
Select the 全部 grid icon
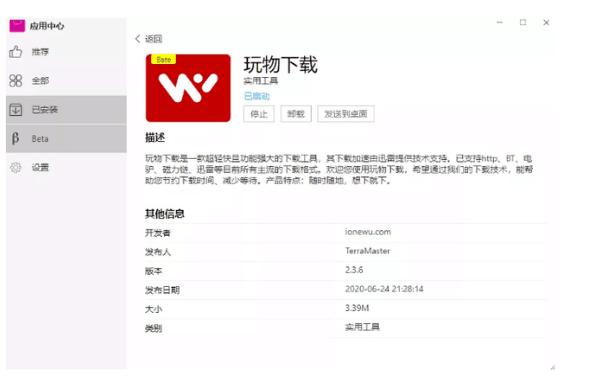click(15, 81)
